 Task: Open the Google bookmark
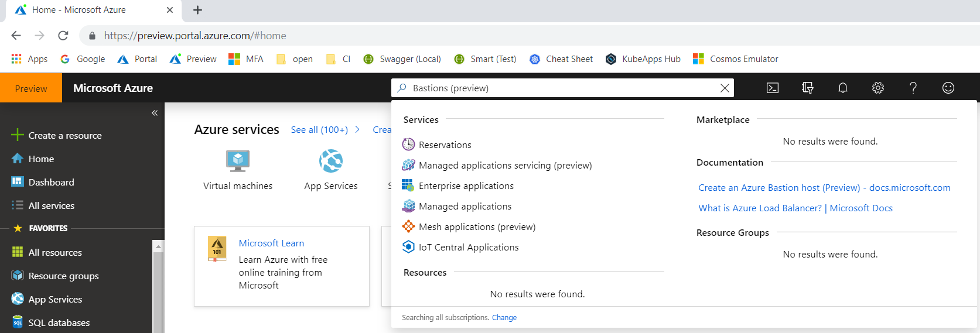coord(83,59)
